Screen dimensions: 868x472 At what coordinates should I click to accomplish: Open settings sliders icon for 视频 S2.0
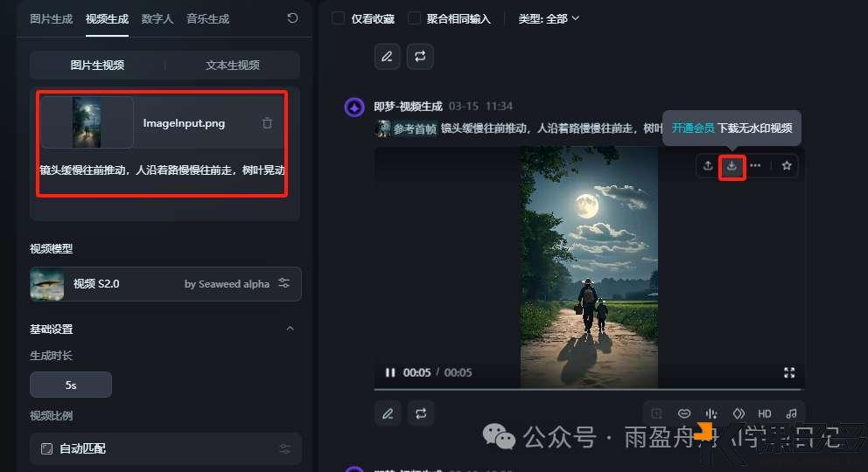point(284,283)
